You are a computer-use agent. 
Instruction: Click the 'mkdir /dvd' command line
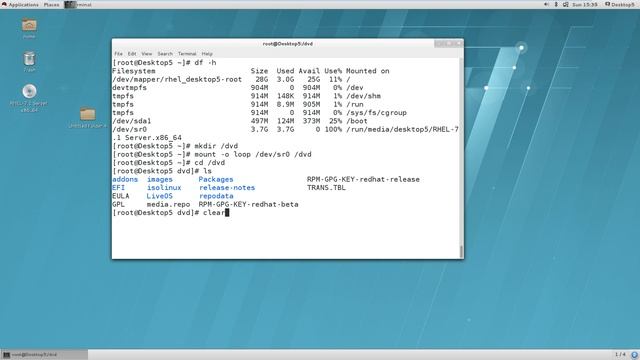point(216,146)
